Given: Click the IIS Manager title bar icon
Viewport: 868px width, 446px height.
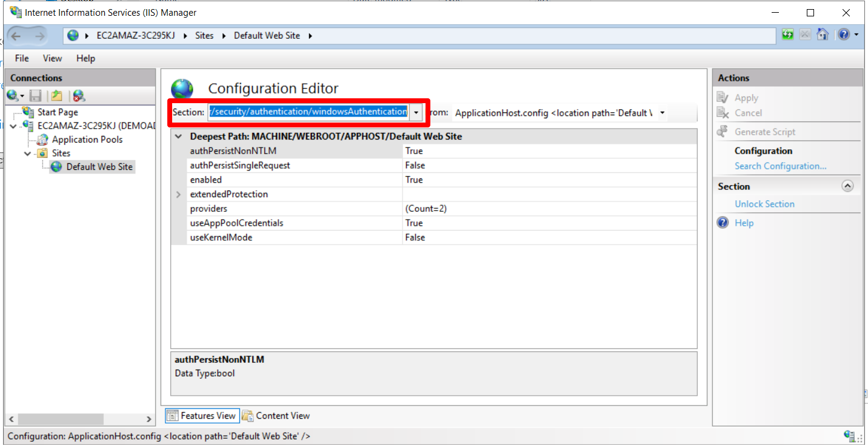Looking at the screenshot, I should coord(15,12).
